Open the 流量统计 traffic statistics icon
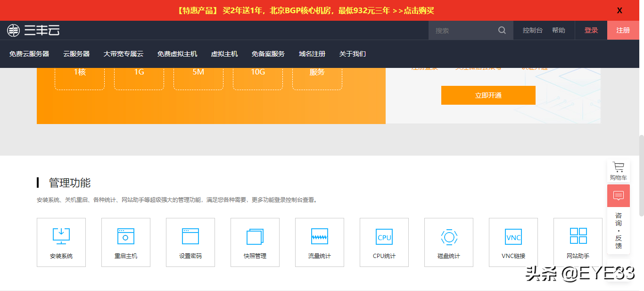Image resolution: width=644 pixels, height=291 pixels. pyautogui.click(x=320, y=236)
